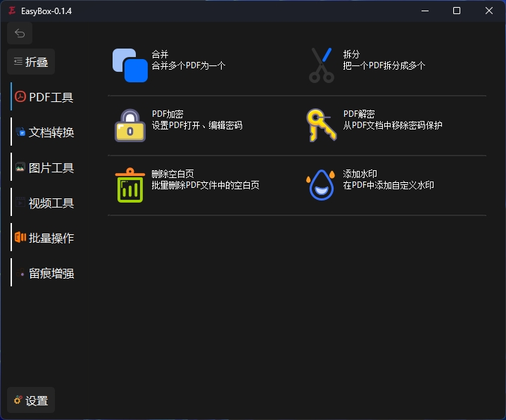Screen dimensions: 506x420
Task: Click the EasyBox app logo in title bar
Action: 12,11
